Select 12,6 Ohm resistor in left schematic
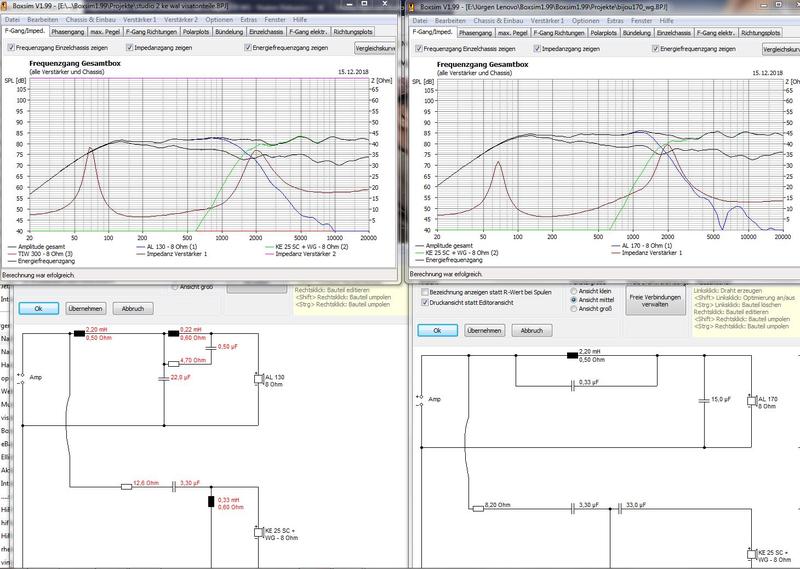800x569 pixels. click(127, 487)
